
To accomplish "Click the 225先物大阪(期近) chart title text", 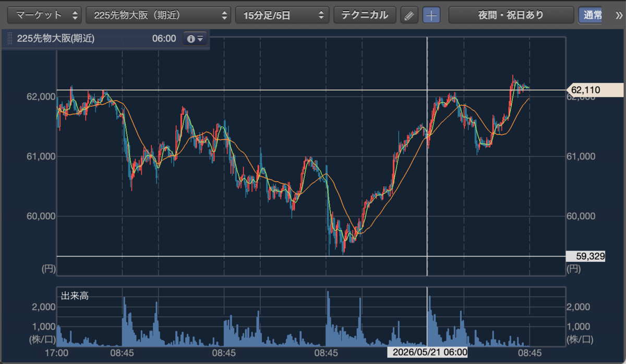I will (x=55, y=39).
